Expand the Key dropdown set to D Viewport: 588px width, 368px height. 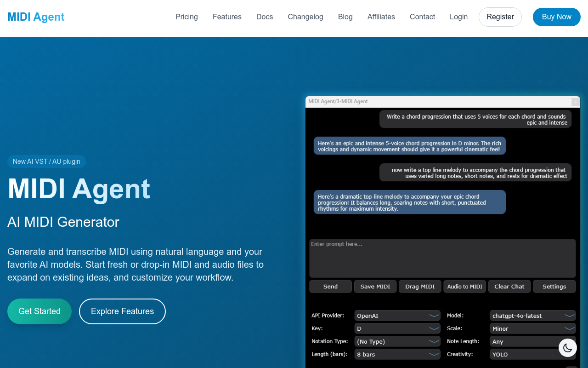tap(398, 328)
